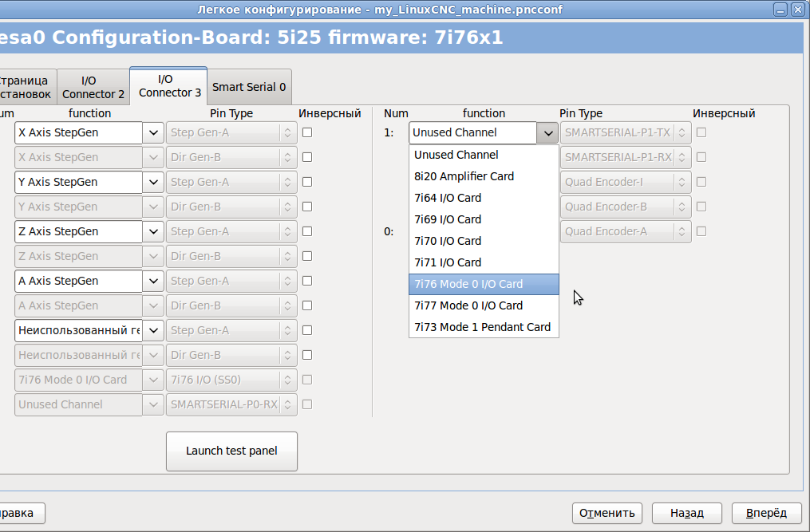This screenshot has width=810, height=532.
Task: Pick '7i69 I/O Card' from the list
Action: (x=484, y=219)
